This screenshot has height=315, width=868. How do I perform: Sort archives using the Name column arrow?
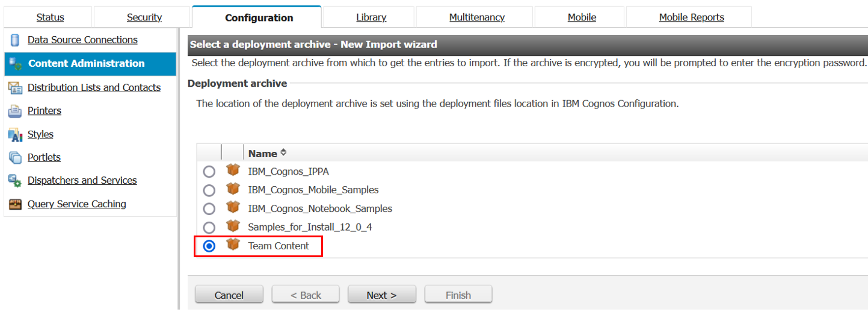[x=283, y=153]
